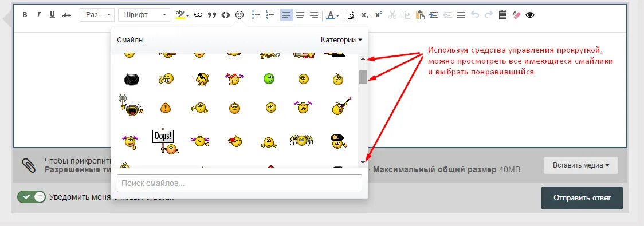
Task: Click the paperclip attachment icon
Action: 29,165
